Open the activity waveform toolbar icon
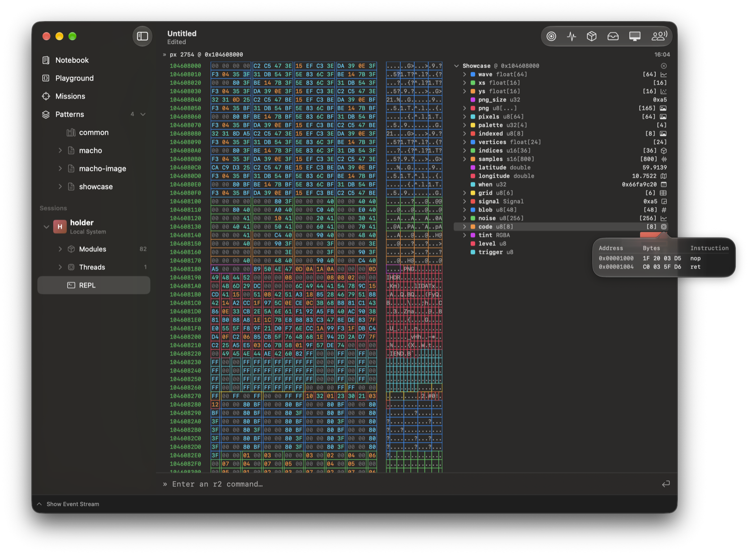 pos(572,36)
